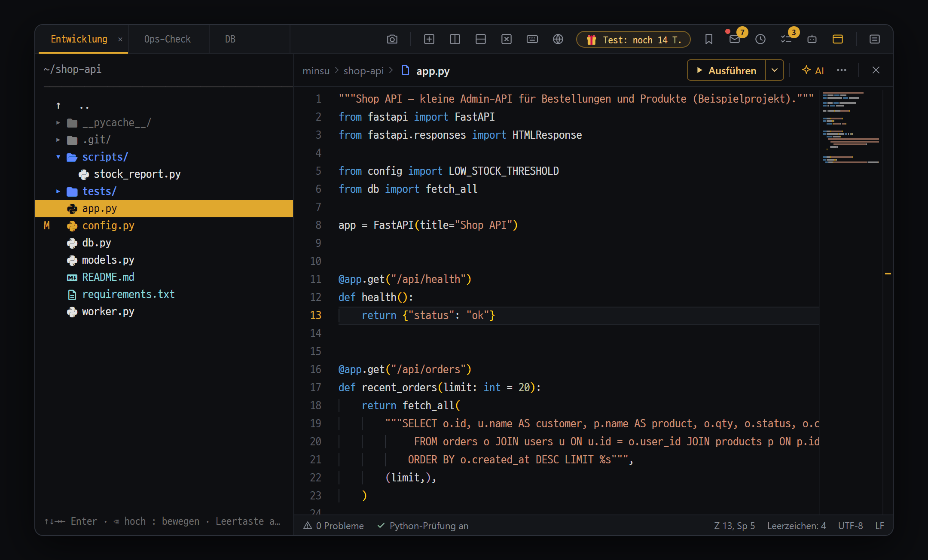Click the camera screenshot icon
928x560 pixels.
tap(392, 39)
